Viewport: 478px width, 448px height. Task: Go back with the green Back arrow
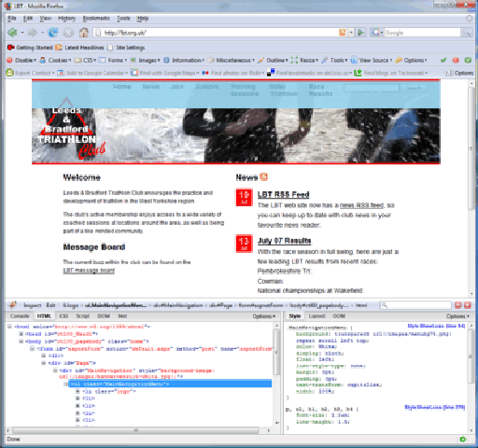13,33
